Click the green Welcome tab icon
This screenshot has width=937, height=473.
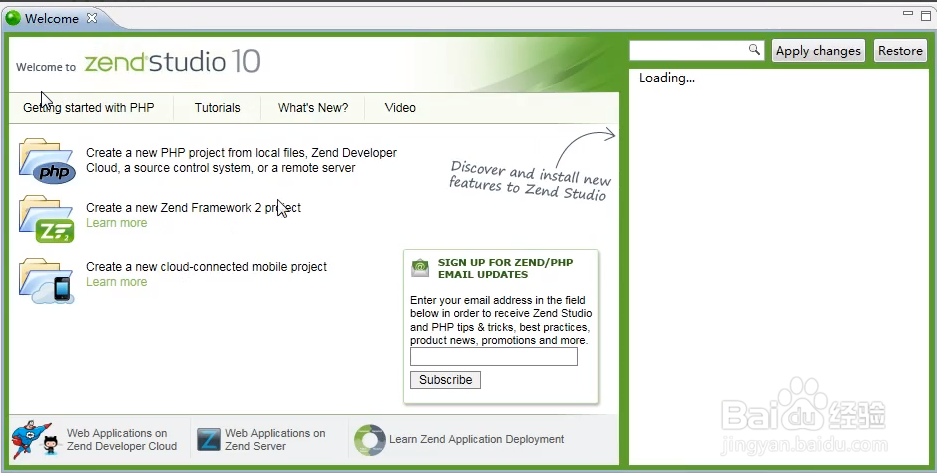click(13, 19)
